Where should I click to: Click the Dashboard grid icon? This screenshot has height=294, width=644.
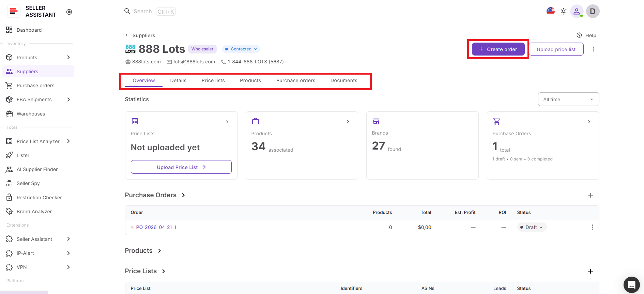click(x=9, y=30)
